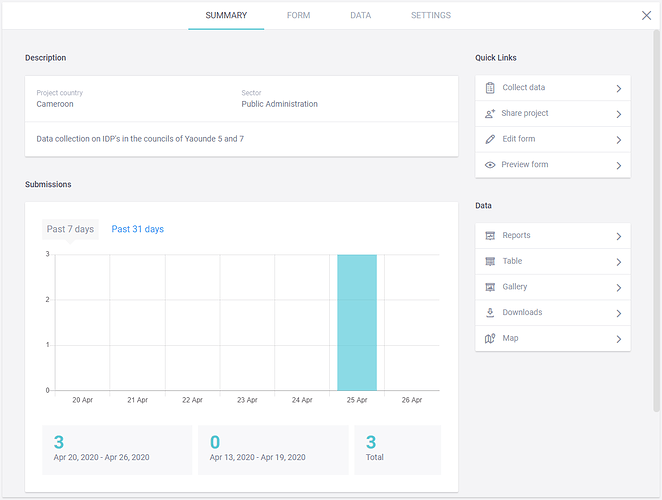
Task: Close the project summary panel
Action: tap(646, 16)
